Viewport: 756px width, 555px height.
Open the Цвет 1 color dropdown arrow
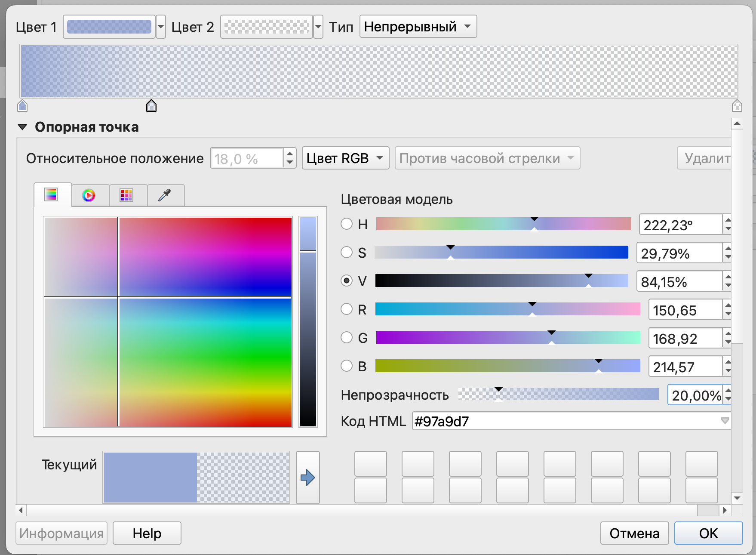(x=161, y=27)
